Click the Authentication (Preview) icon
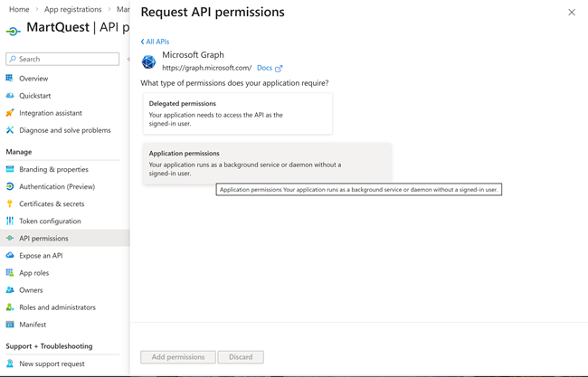 click(10, 186)
